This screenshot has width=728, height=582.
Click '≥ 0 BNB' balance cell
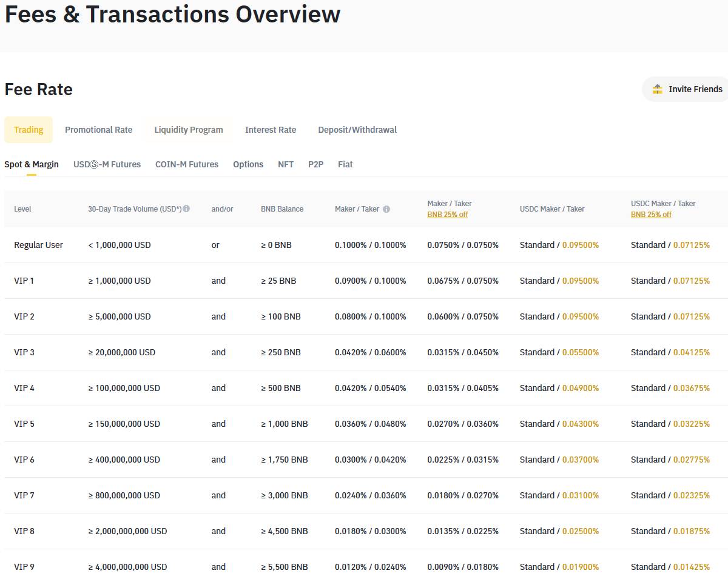tap(276, 245)
